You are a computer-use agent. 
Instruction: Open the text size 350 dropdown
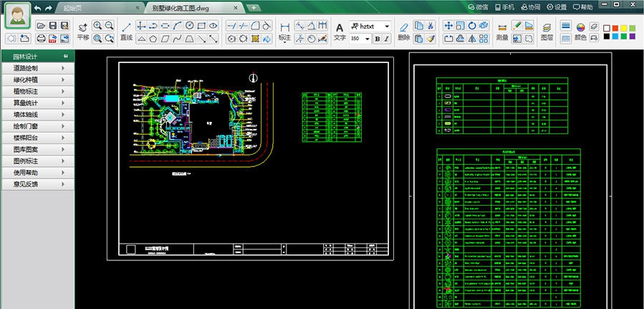(x=366, y=39)
